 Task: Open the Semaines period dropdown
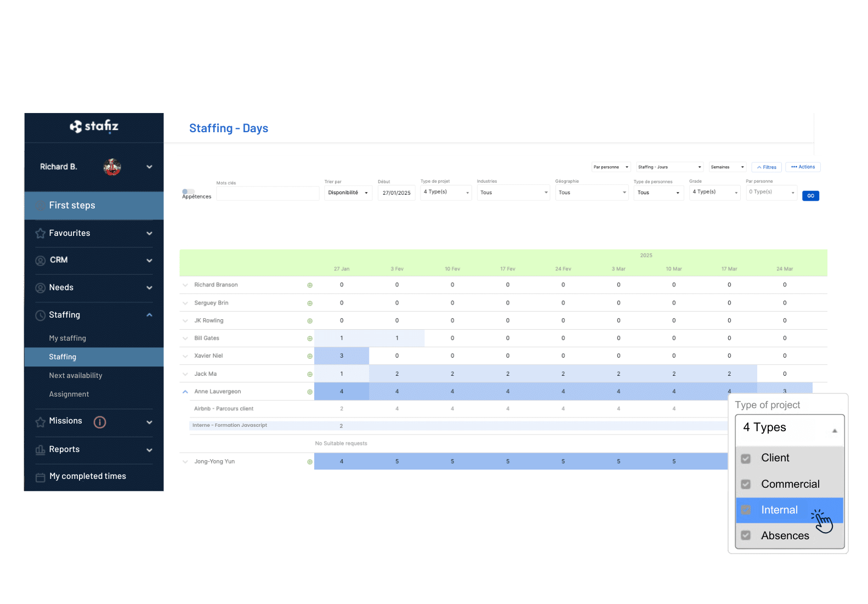[728, 167]
